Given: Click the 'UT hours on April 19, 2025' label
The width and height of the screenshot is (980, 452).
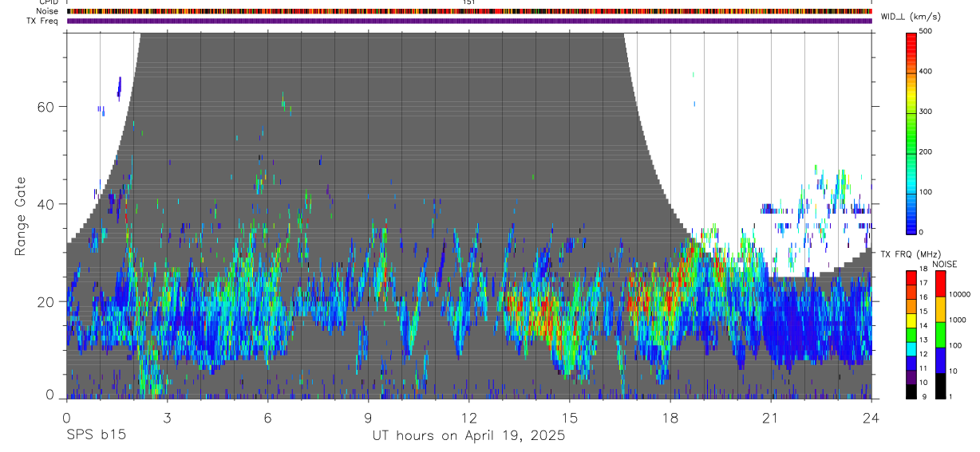Looking at the screenshot, I should pyautogui.click(x=468, y=436).
